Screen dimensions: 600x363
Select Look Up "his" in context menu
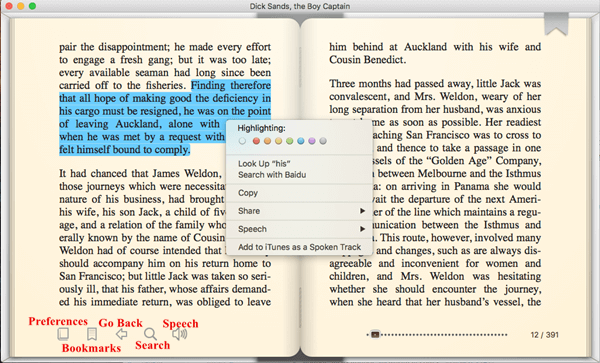click(x=264, y=164)
